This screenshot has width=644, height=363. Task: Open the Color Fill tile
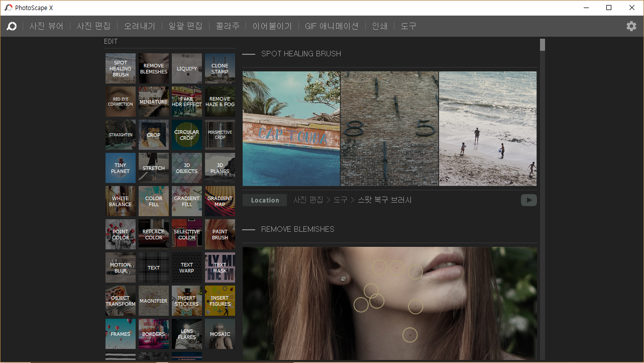[x=154, y=201]
